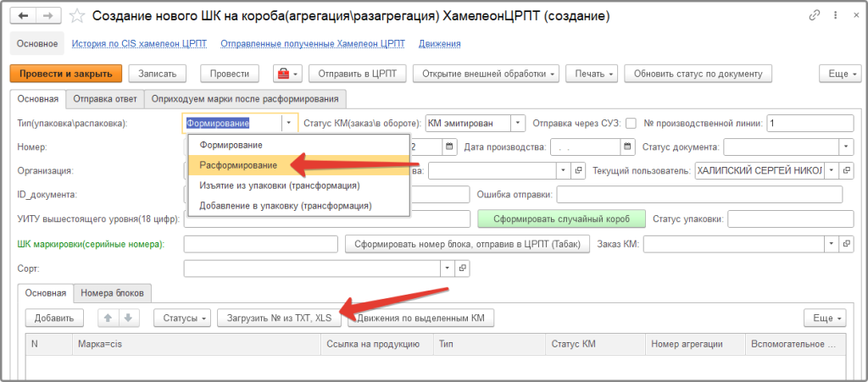Screen dimensions: 868x382
Task: Open the calendar for Дата производства
Action: tap(627, 147)
